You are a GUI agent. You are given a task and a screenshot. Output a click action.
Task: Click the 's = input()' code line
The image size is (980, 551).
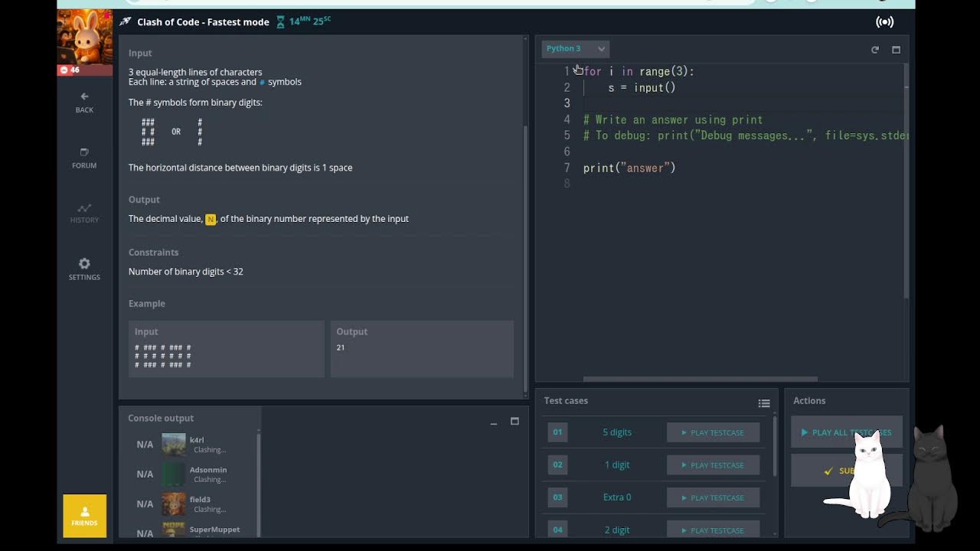(642, 87)
